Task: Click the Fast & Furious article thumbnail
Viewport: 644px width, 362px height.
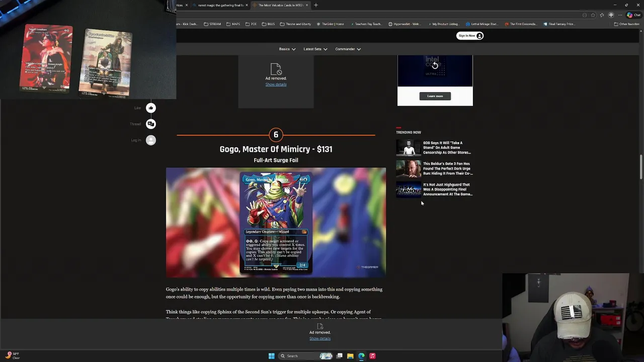Action: coord(409,190)
